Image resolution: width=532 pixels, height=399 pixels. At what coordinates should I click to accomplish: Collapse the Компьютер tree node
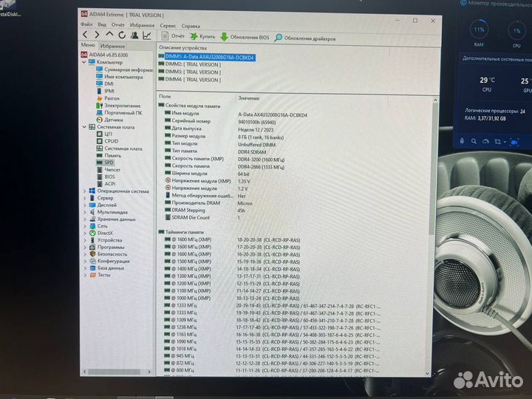pyautogui.click(x=83, y=62)
